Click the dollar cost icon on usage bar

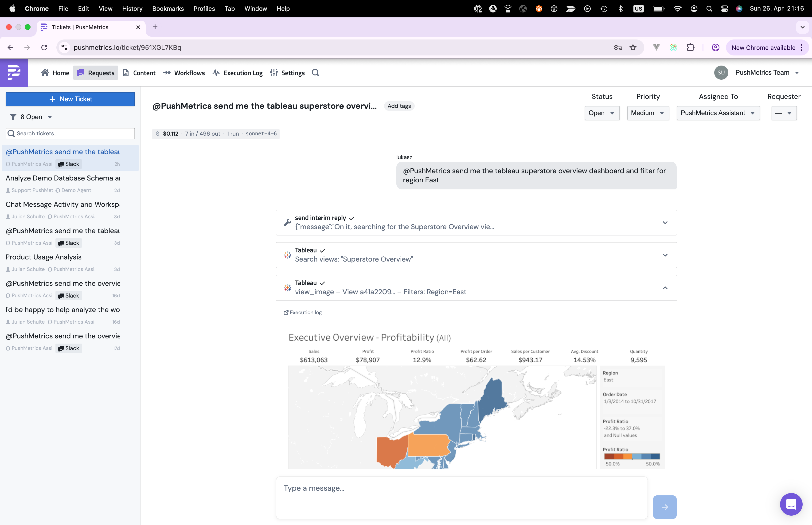tap(157, 134)
